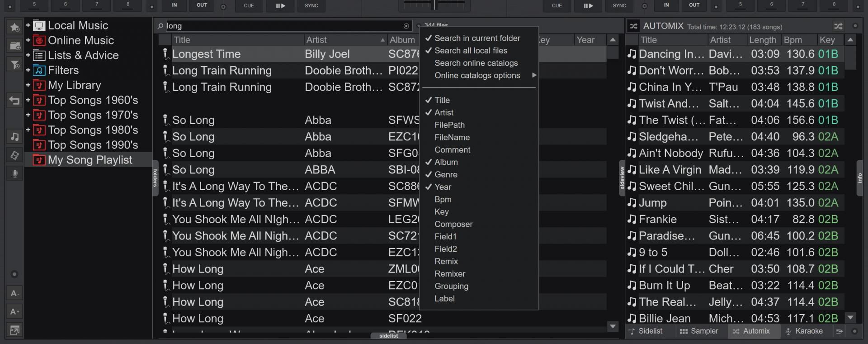
Task: Switch to the Karaoke tab
Action: coord(805,331)
